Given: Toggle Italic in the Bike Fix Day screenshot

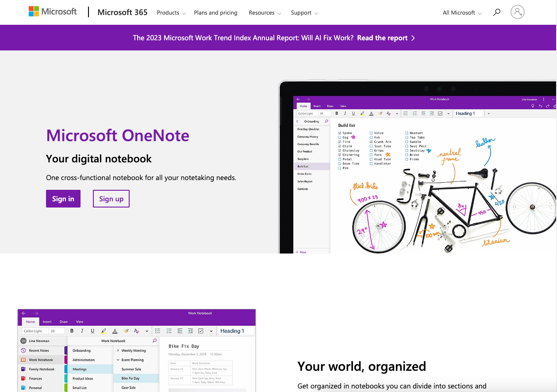Looking at the screenshot, I should pos(82,331).
